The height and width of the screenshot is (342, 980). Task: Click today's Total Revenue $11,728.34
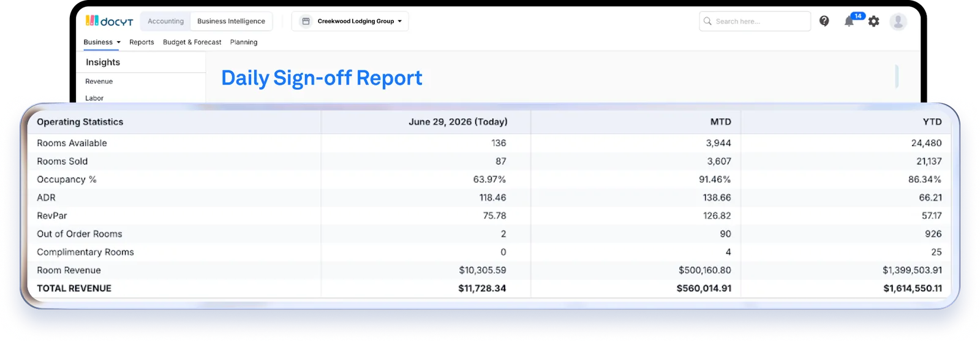(x=482, y=288)
